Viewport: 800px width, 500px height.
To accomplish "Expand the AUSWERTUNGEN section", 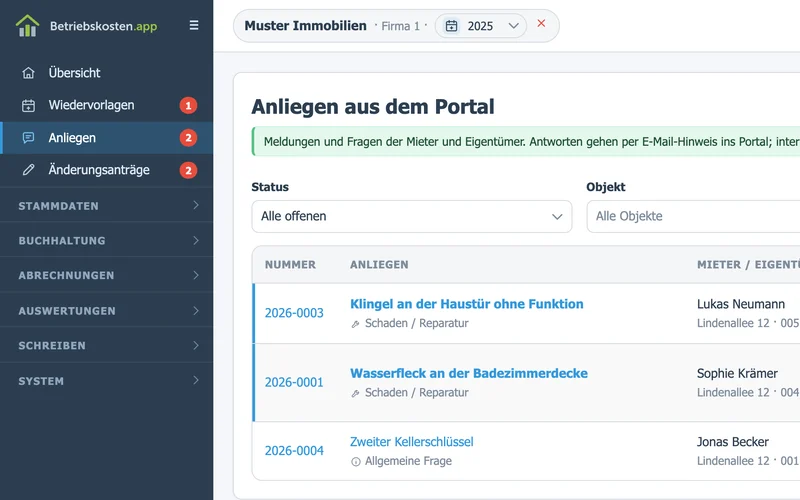I will (x=107, y=311).
